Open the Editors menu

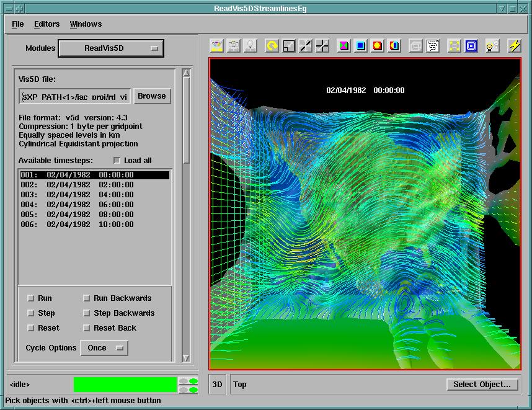coord(47,24)
